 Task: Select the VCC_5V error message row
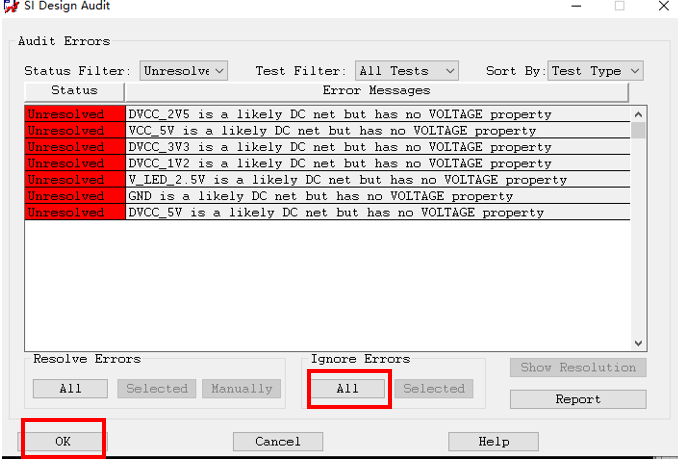pos(378,131)
